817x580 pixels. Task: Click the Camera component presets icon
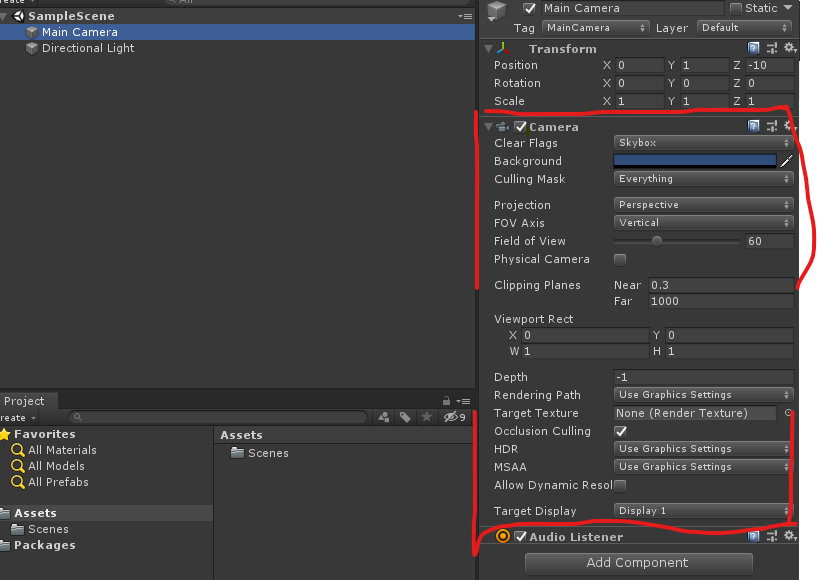tap(771, 126)
